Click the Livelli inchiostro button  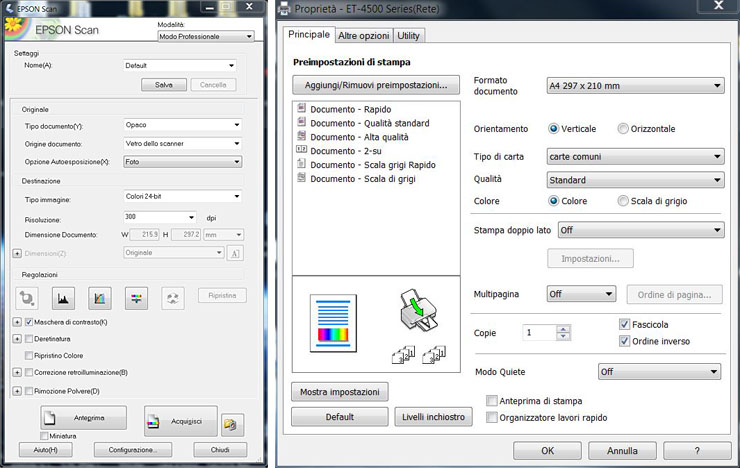pyautogui.click(x=434, y=416)
